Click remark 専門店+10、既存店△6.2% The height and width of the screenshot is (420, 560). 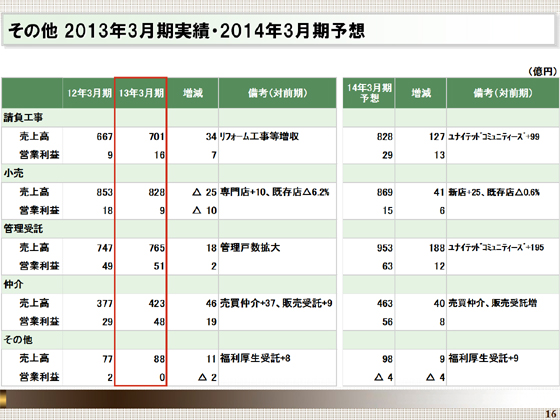275,192
